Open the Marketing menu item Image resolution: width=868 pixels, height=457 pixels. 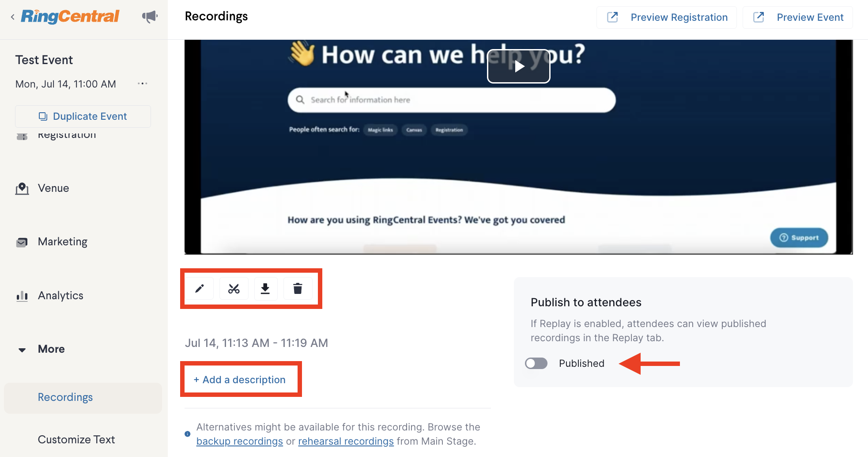tap(63, 242)
